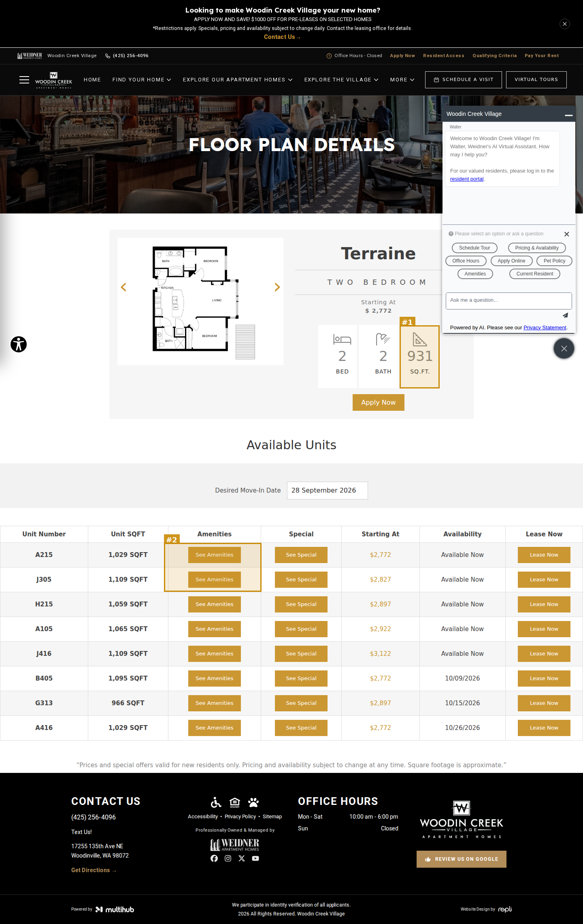
Task: Click Review Us On Google button
Action: click(x=462, y=859)
